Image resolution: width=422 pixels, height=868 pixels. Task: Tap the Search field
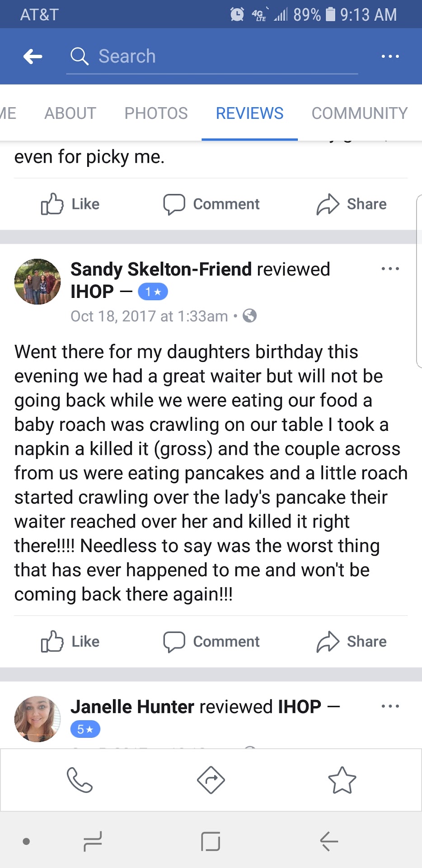[x=212, y=57]
